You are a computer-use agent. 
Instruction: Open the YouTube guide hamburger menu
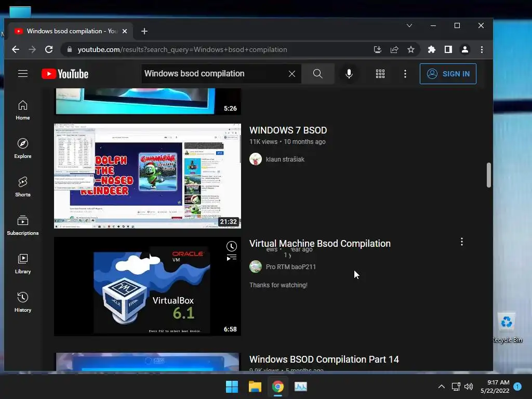23,74
